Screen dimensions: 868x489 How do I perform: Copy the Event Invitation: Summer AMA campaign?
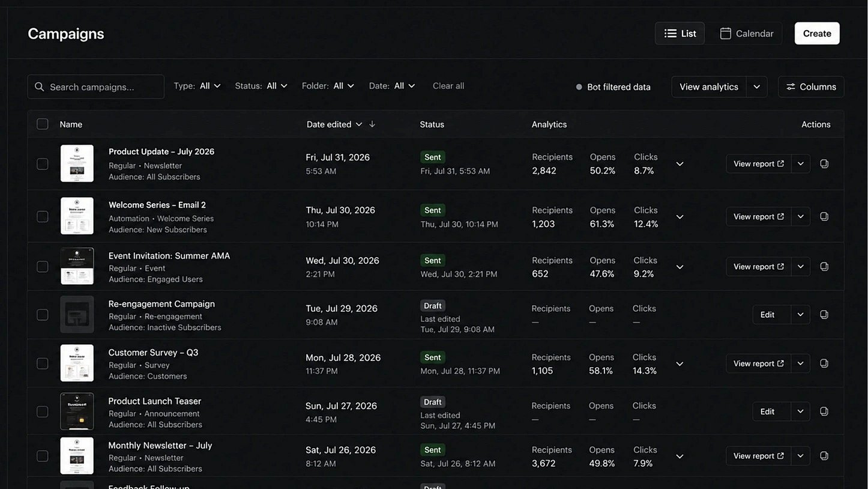tap(824, 266)
